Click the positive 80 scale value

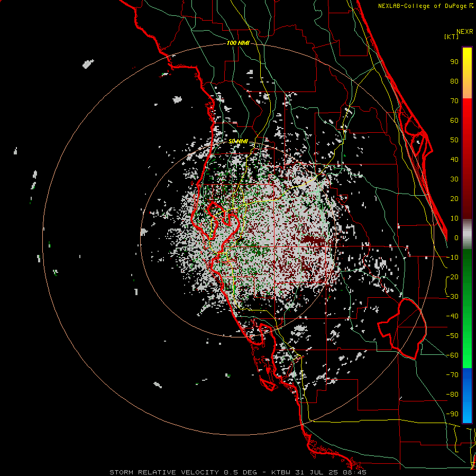(454, 81)
